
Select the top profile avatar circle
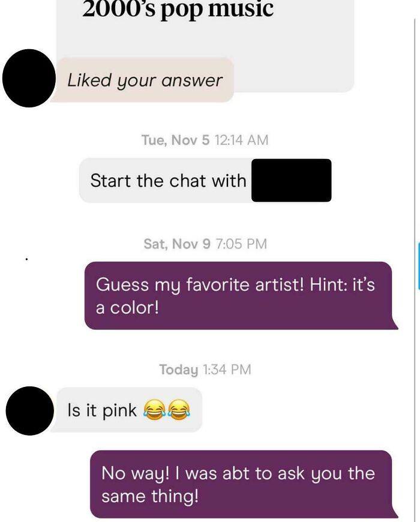coord(29,78)
